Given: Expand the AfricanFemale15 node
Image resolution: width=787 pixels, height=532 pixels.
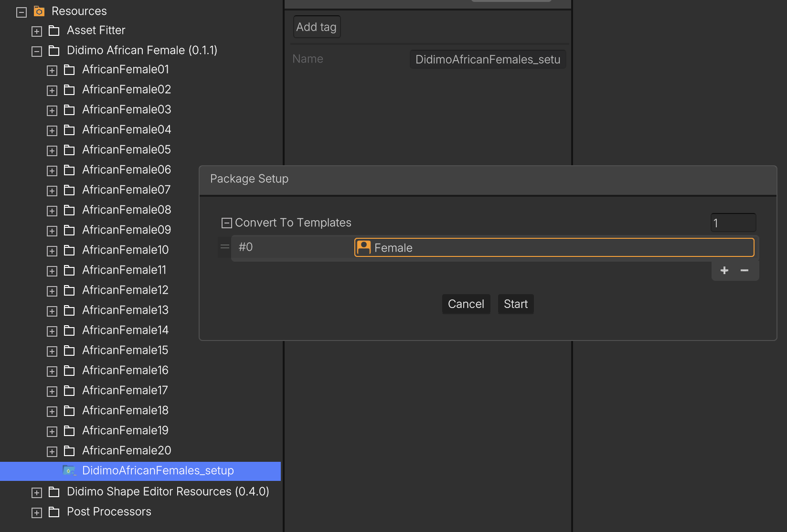Looking at the screenshot, I should pos(52,351).
